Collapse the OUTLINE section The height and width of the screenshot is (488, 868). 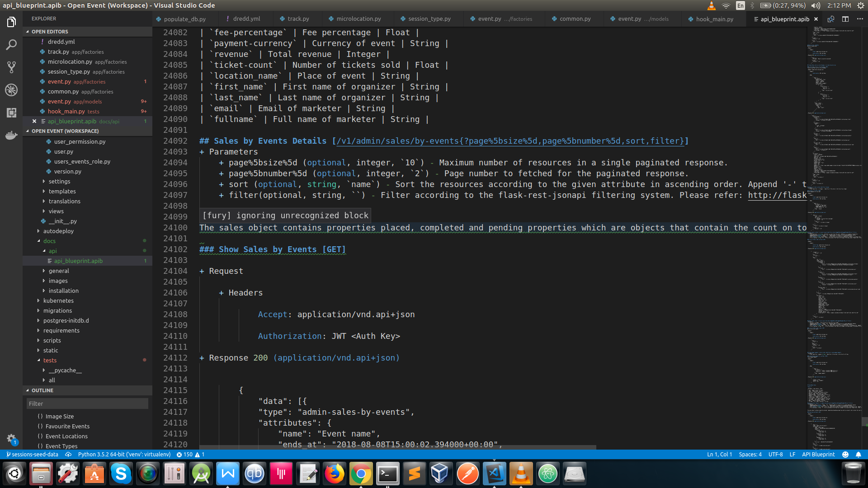coord(42,390)
